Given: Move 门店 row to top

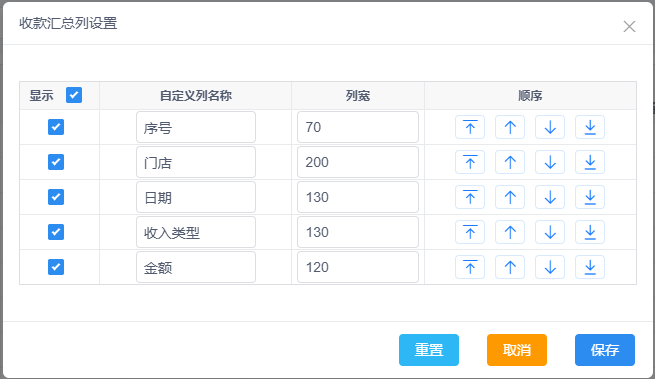Looking at the screenshot, I should tap(470, 162).
